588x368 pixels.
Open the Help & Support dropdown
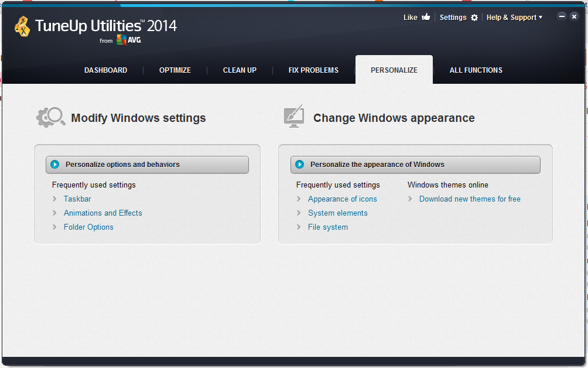pyautogui.click(x=514, y=17)
